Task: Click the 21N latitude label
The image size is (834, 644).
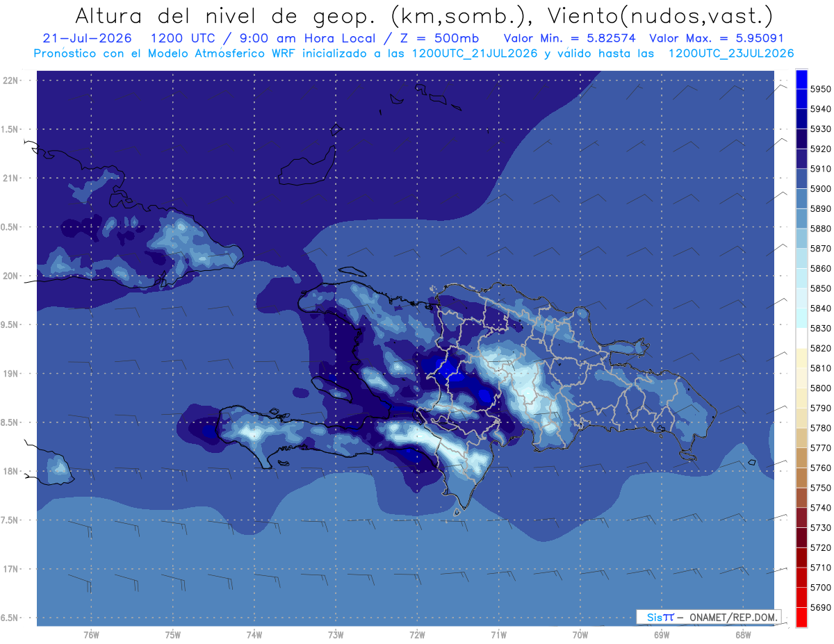Action: pyautogui.click(x=10, y=178)
